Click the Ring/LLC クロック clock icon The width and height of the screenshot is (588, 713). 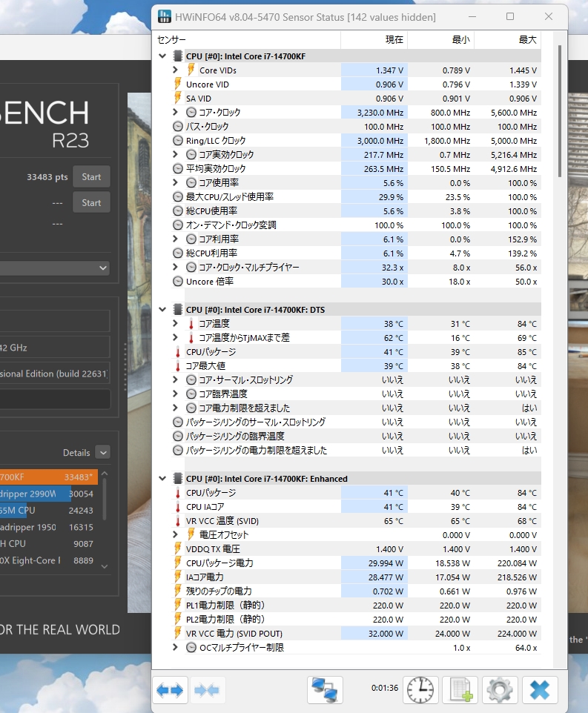pos(178,141)
